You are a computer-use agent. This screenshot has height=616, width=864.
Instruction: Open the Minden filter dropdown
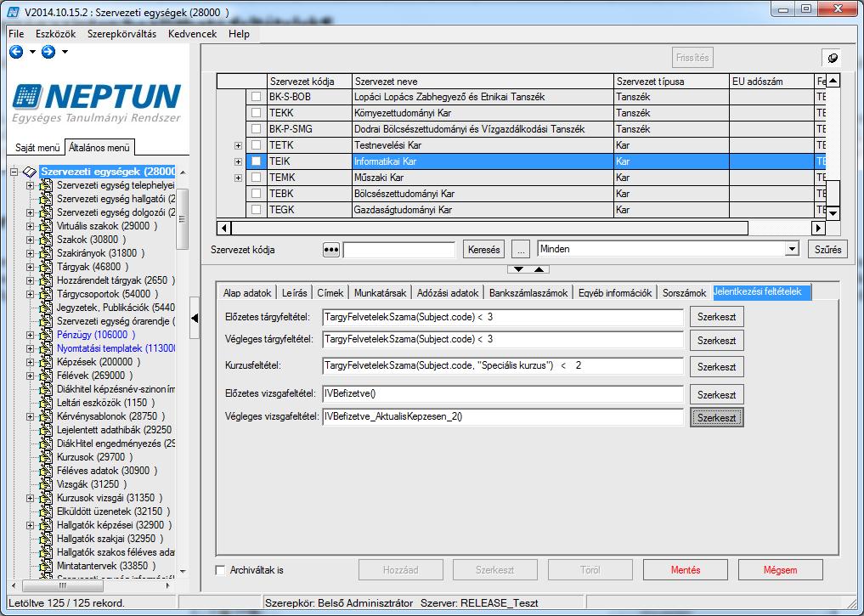pos(792,249)
